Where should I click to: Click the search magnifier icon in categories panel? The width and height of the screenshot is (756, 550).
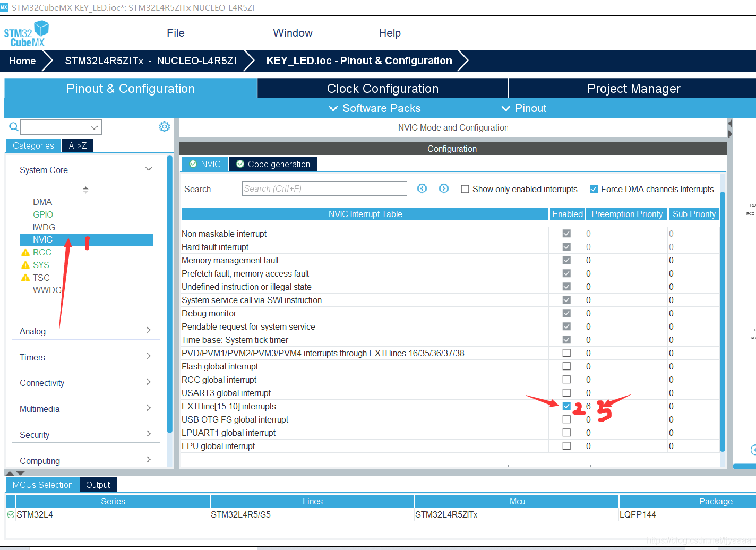[14, 127]
